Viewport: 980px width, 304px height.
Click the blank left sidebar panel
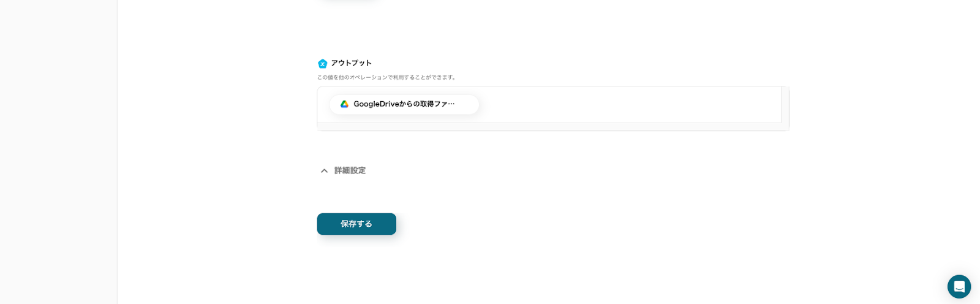pyautogui.click(x=58, y=153)
